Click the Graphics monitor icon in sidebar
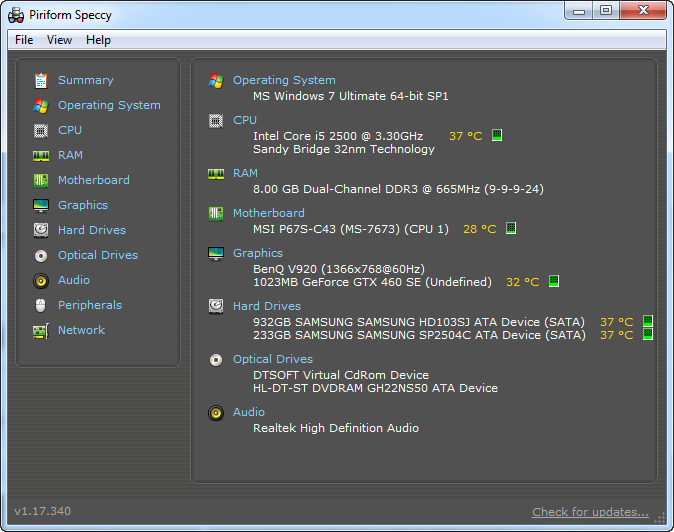This screenshot has width=674, height=532. [41, 205]
